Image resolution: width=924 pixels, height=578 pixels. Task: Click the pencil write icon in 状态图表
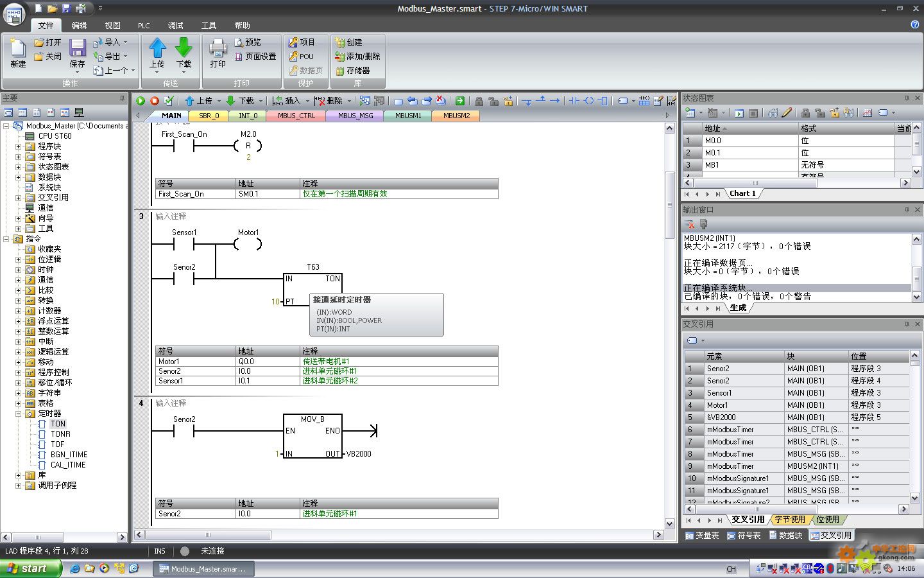[787, 113]
